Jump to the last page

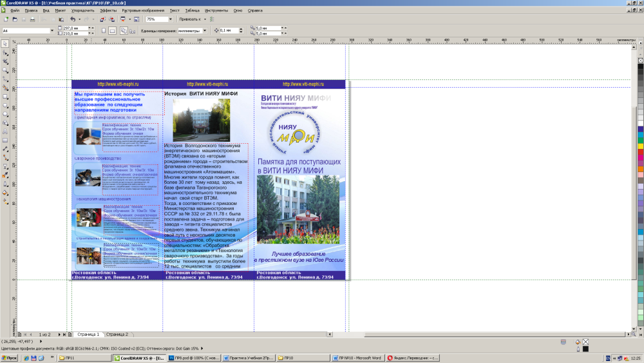click(x=64, y=334)
